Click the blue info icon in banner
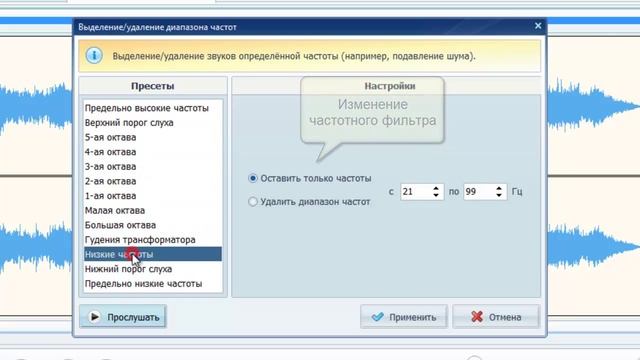This screenshot has width=640, height=360. 94,56
